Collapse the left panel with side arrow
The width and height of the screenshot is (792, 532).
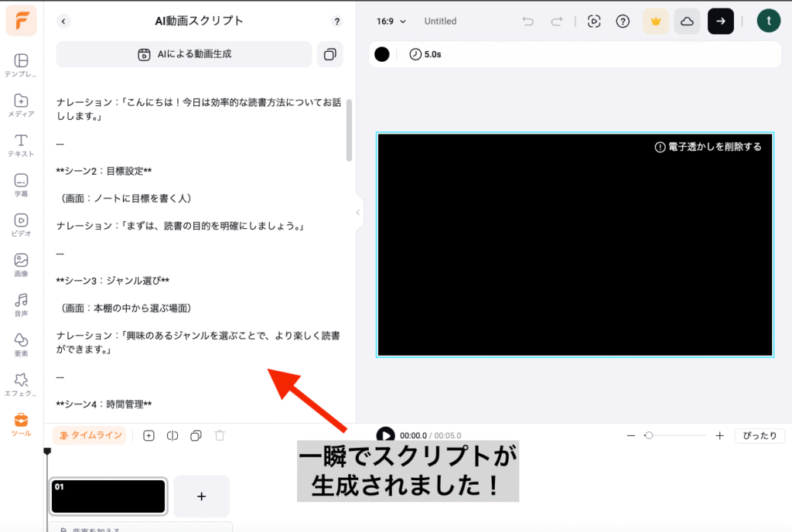[358, 213]
